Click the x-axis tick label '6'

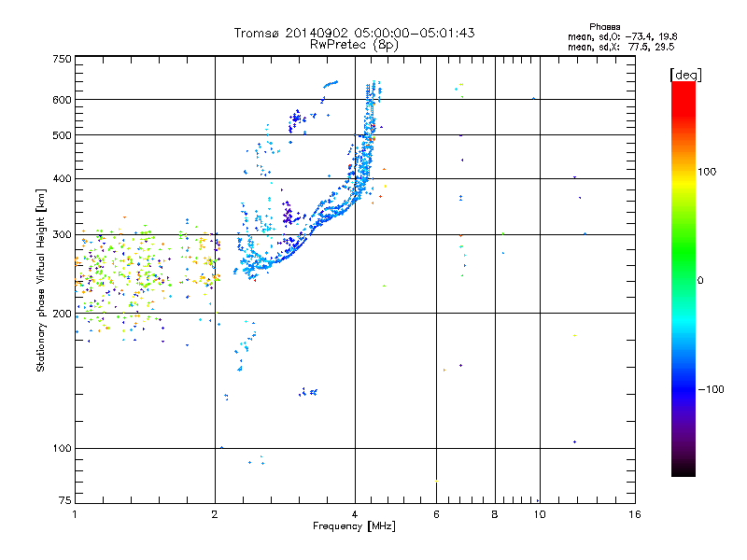436,514
